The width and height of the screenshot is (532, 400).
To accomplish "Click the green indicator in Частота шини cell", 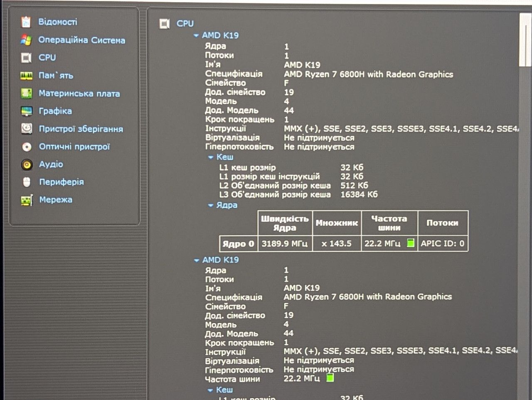I will (x=411, y=243).
